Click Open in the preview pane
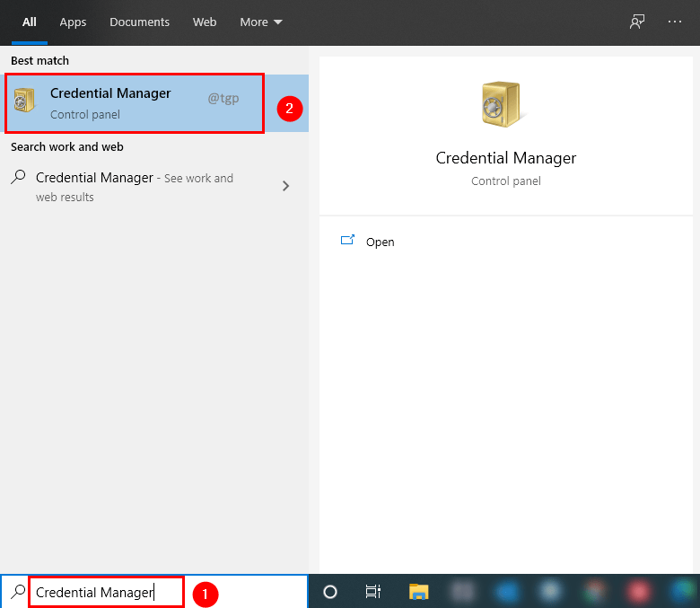Screen dimensions: 700x608 tap(380, 242)
